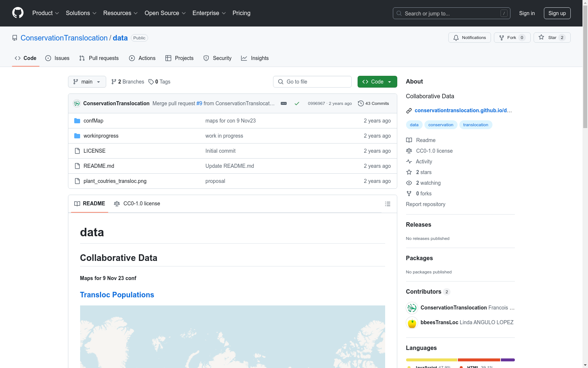This screenshot has height=368, width=588.
Task: Click the plant_coutries_transloc.png file icon
Action: point(77,181)
